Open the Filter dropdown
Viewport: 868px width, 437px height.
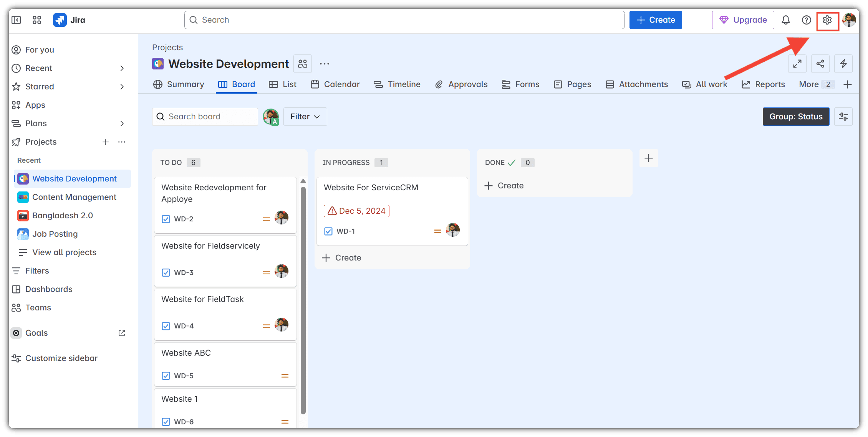(305, 117)
